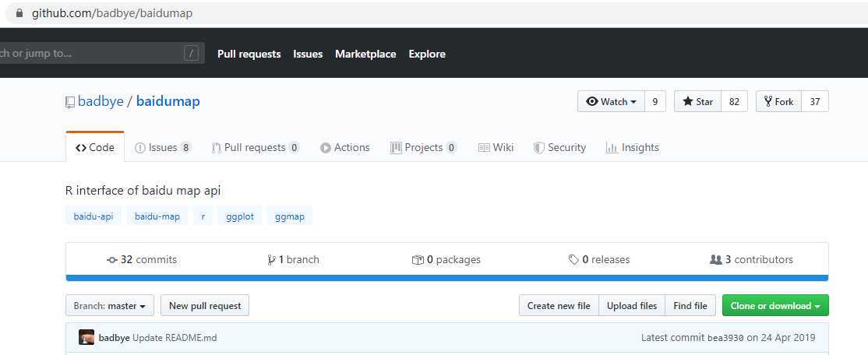Screen dimensions: 868x355
Task: Switch to the Issues 8 tab
Action: tap(163, 148)
